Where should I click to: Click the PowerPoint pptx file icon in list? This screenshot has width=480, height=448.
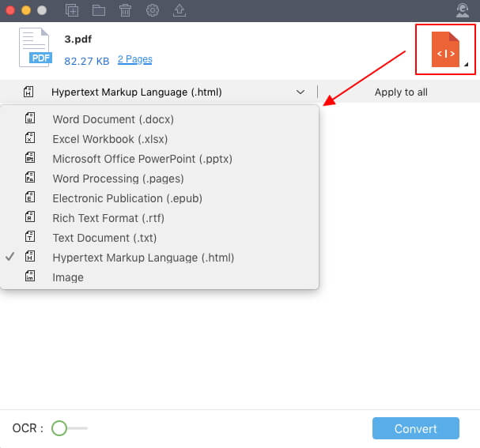click(30, 157)
